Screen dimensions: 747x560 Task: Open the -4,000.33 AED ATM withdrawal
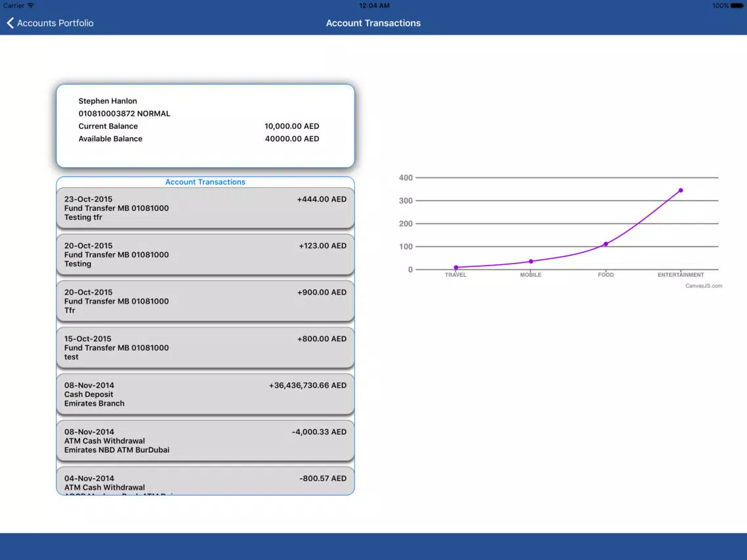[x=205, y=441]
